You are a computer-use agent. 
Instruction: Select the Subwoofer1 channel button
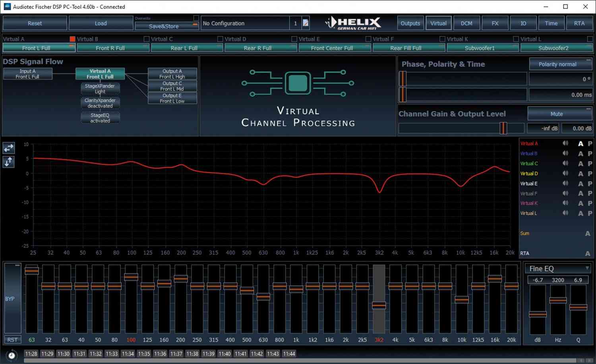(482, 48)
